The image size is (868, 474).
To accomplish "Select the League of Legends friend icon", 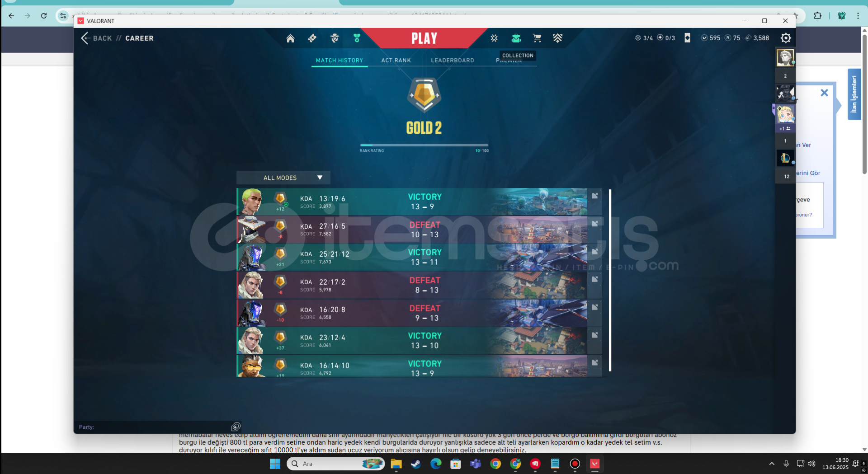I will coord(785,158).
